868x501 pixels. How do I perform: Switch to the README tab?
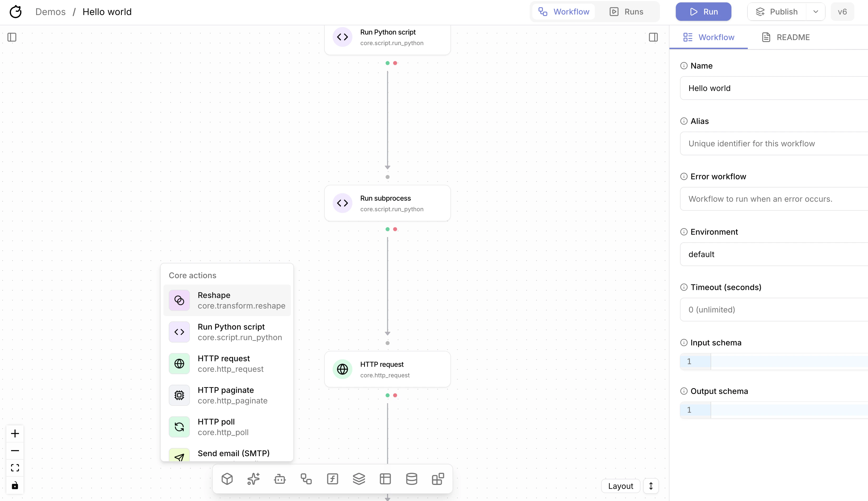point(786,37)
